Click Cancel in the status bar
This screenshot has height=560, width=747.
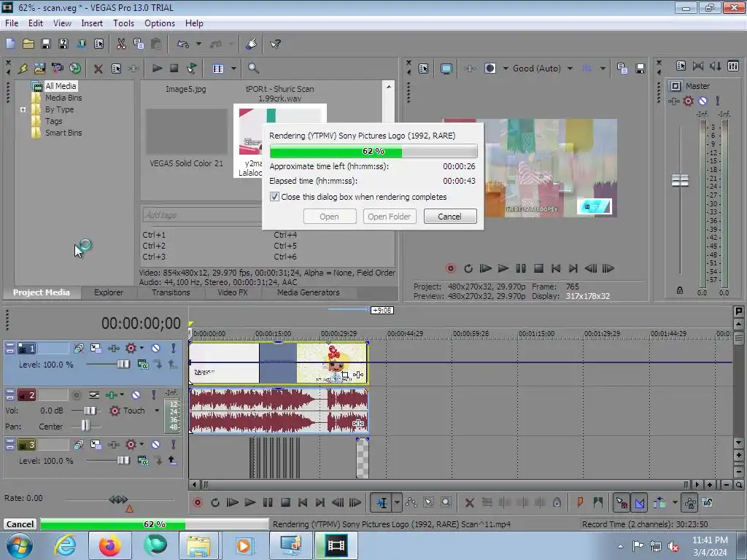click(20, 524)
